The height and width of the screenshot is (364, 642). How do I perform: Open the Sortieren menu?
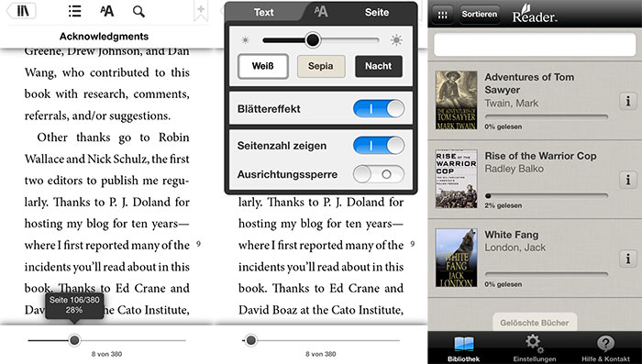479,15
